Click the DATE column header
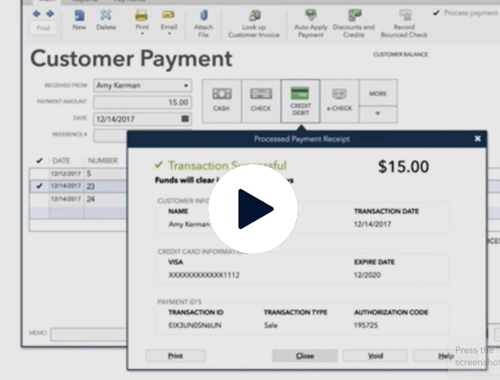500x380 pixels. click(x=61, y=161)
